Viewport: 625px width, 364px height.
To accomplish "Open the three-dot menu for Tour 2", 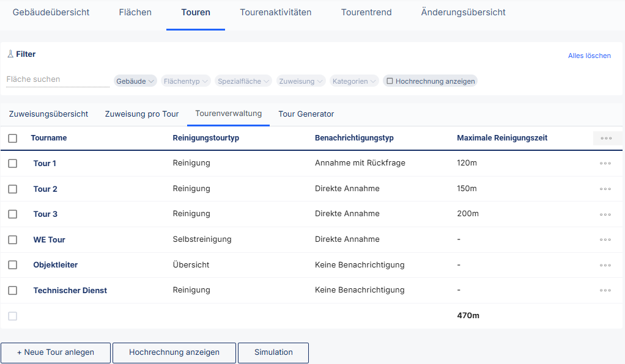I will 605,189.
